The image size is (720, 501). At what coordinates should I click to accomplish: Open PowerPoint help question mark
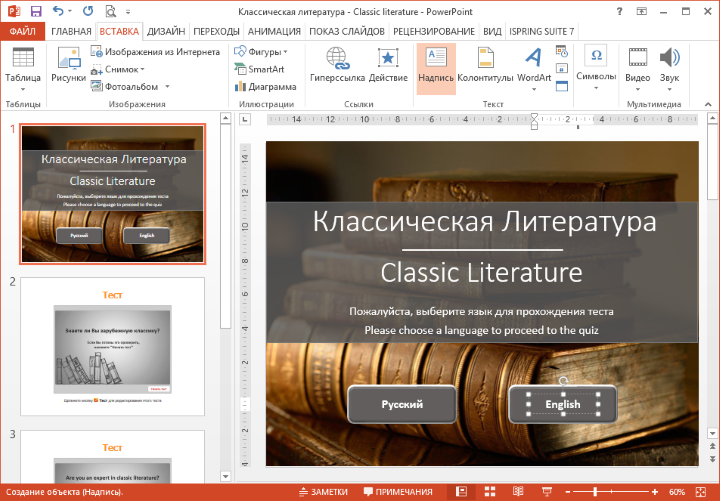coord(621,11)
